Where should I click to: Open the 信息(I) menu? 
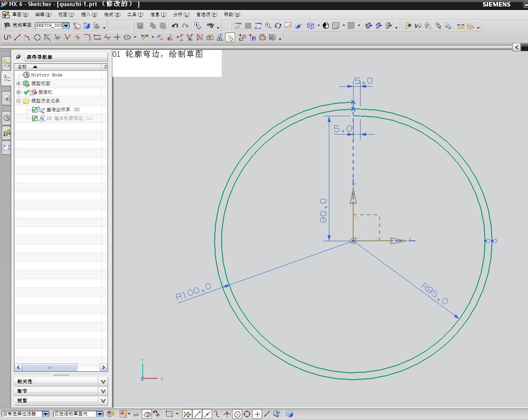point(158,14)
